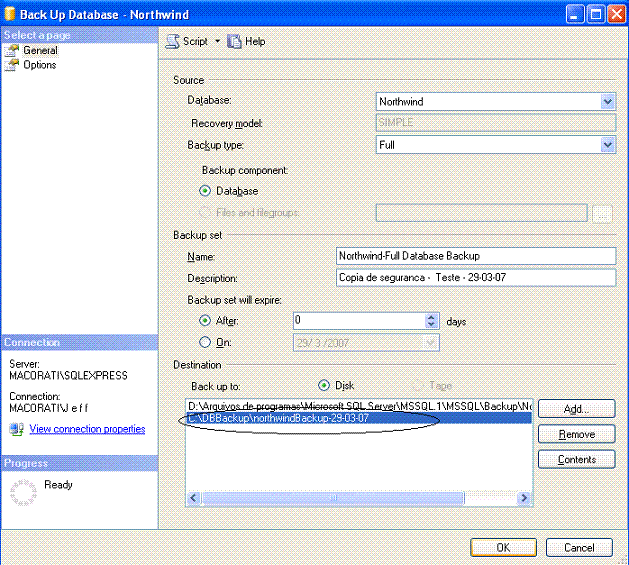Click the destination list scroll left arrow
The height and width of the screenshot is (565, 629).
[x=193, y=498]
